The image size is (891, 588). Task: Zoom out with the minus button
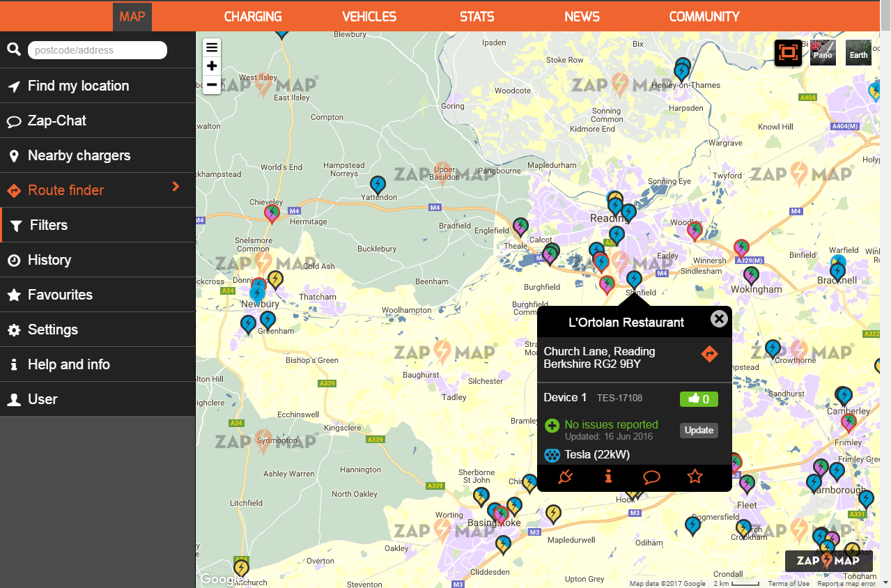point(212,84)
